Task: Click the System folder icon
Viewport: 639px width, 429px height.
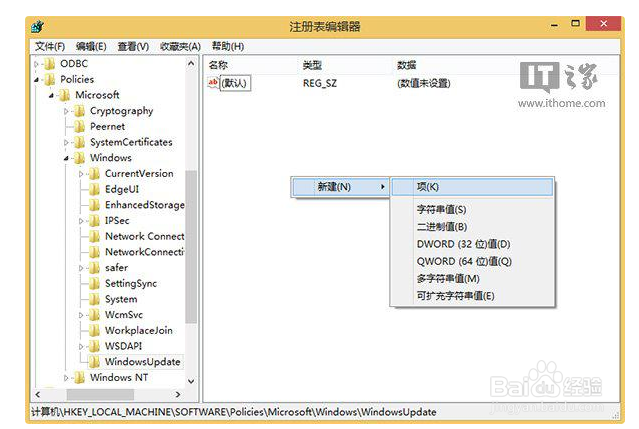Action: pyautogui.click(x=94, y=299)
